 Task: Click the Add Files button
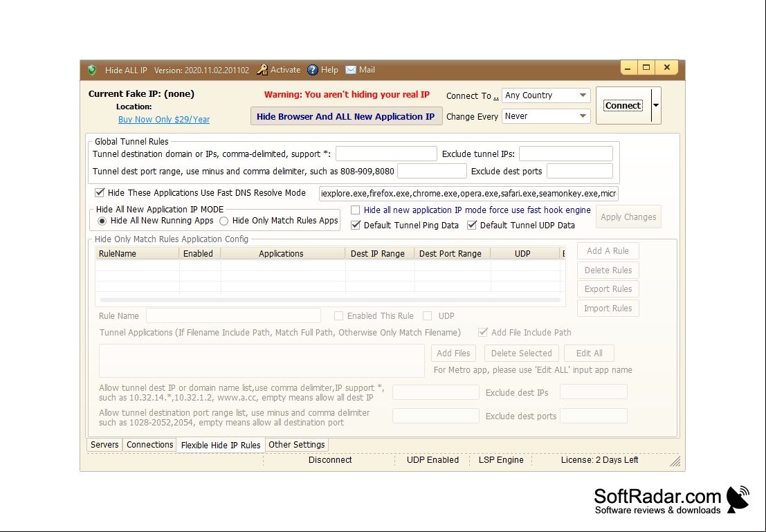click(453, 354)
